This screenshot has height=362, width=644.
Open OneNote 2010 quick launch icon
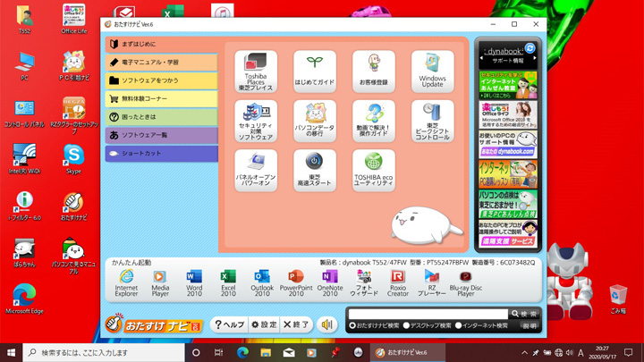[329, 283]
